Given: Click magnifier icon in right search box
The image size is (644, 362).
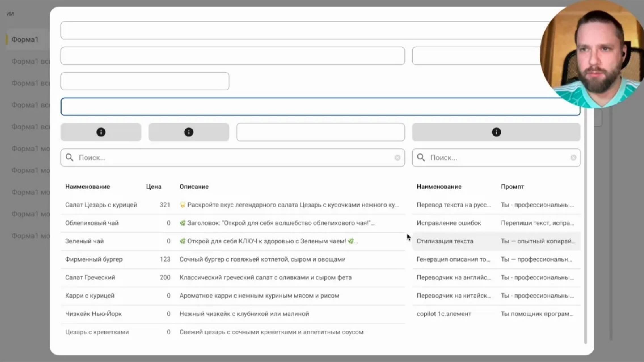Looking at the screenshot, I should click(421, 157).
